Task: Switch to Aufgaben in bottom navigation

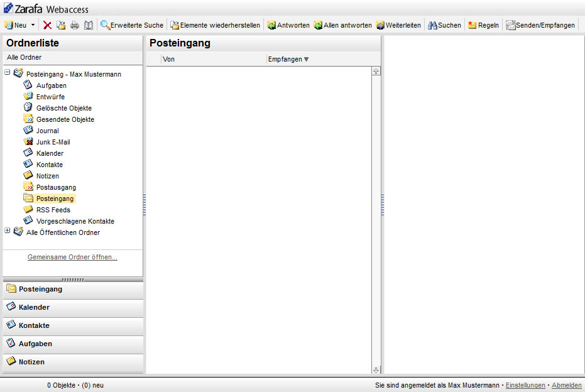Action: pos(35,344)
